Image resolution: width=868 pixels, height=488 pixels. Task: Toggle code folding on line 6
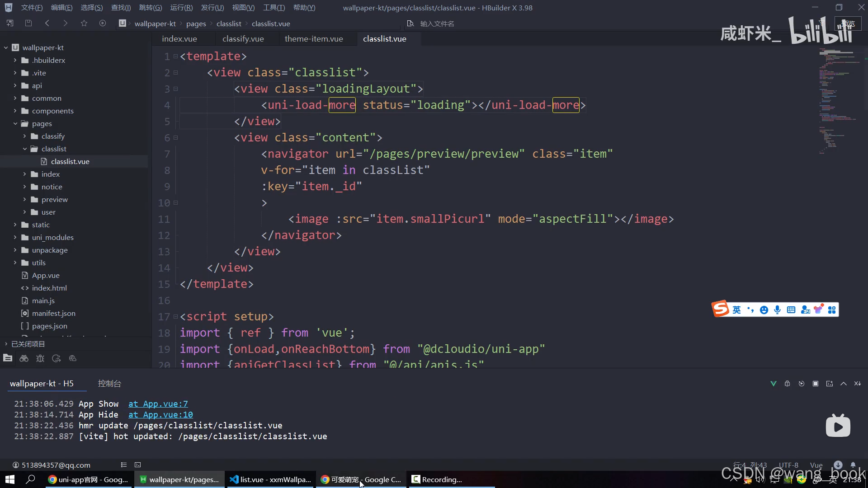[176, 138]
